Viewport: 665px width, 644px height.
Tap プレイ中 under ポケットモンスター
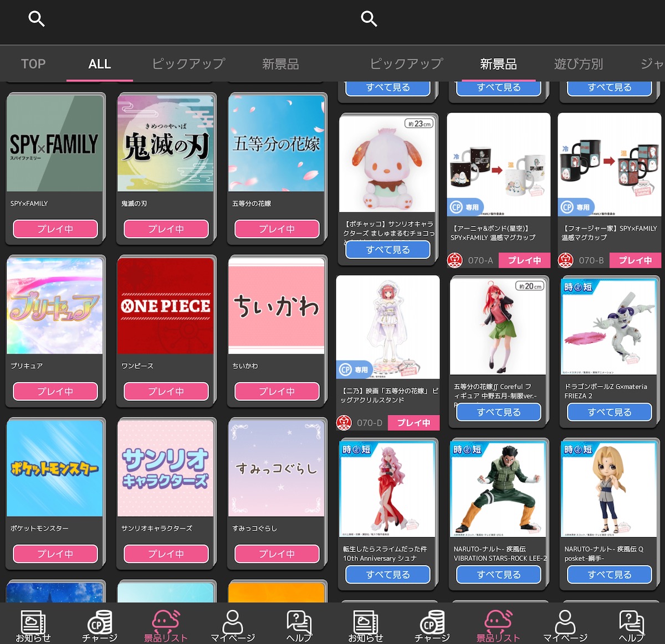pos(55,554)
